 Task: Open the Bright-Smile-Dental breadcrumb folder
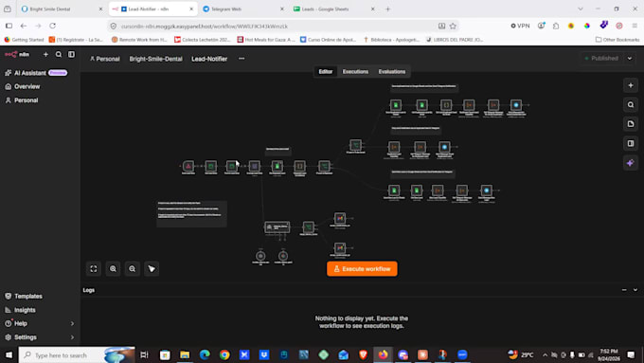(155, 59)
